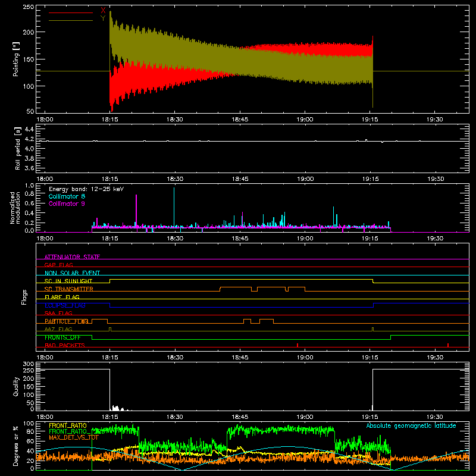
Task: Click the green FRONTS_OFF label
Action: (x=62, y=337)
